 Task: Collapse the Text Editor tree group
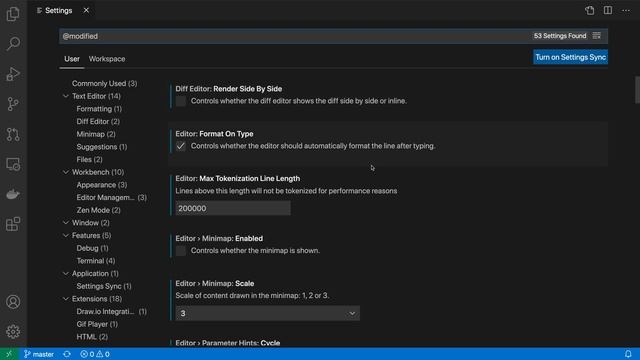(66, 96)
